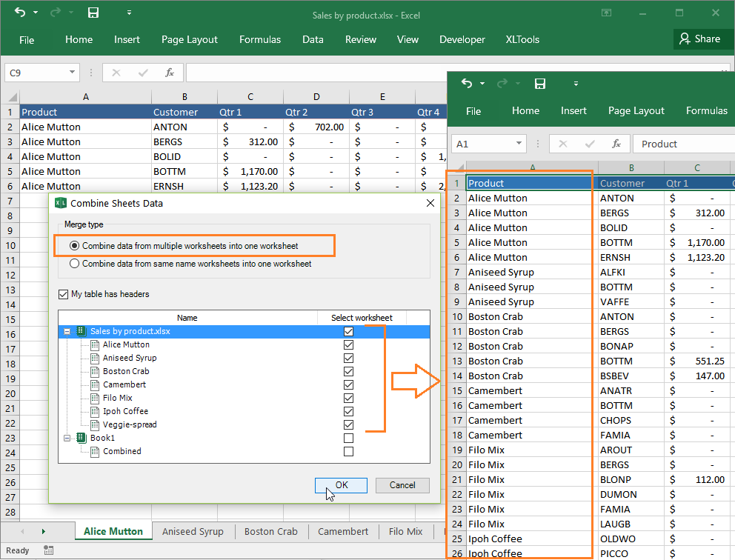735x560 pixels.
Task: Click the Cancel button in the dialog
Action: (402, 485)
